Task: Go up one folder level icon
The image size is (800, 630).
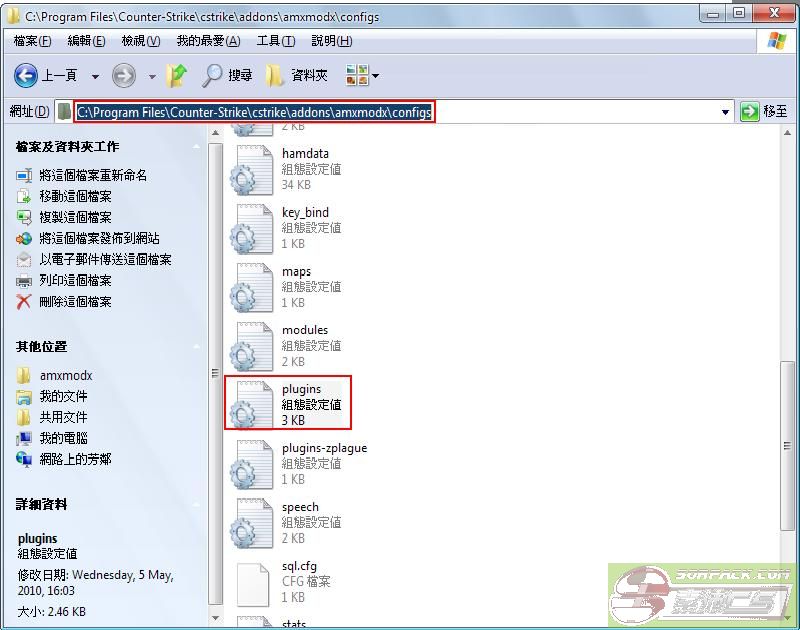Action: pyautogui.click(x=177, y=75)
